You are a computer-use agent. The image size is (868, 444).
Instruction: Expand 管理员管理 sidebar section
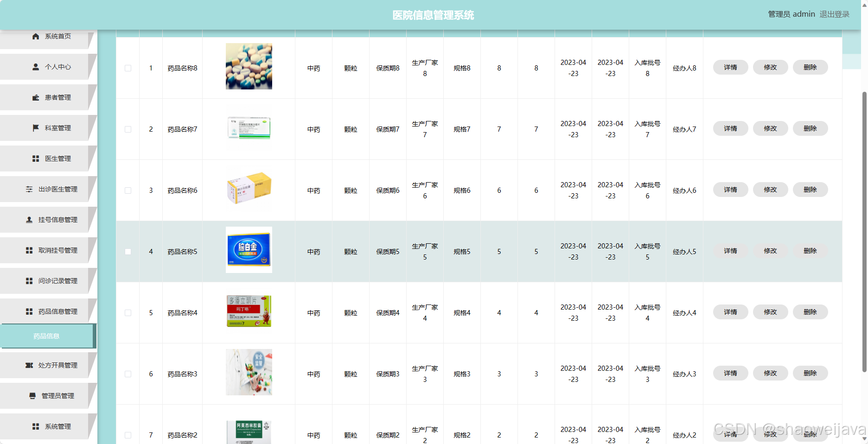click(x=48, y=396)
